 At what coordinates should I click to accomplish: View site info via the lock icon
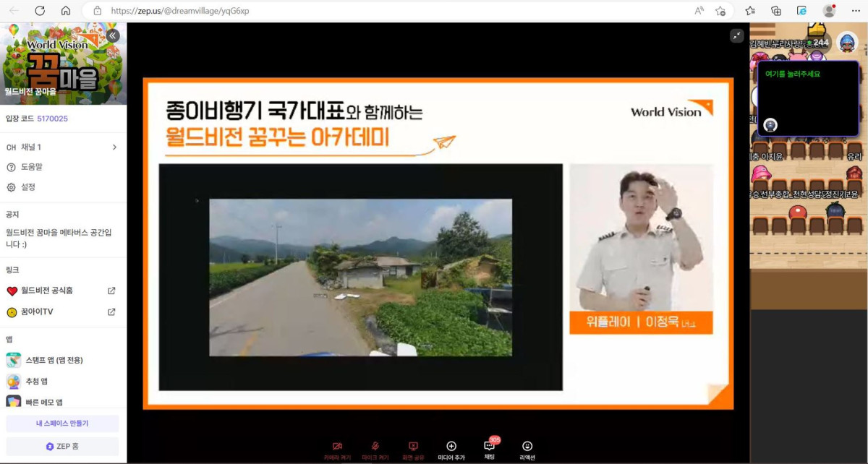(97, 11)
